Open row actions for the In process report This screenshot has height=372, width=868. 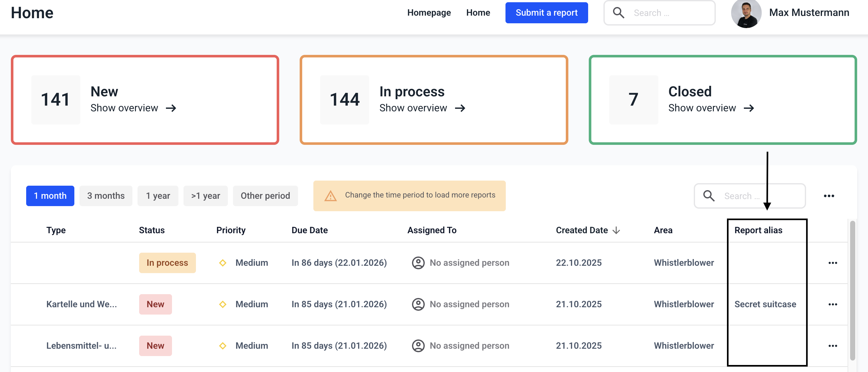[833, 263]
